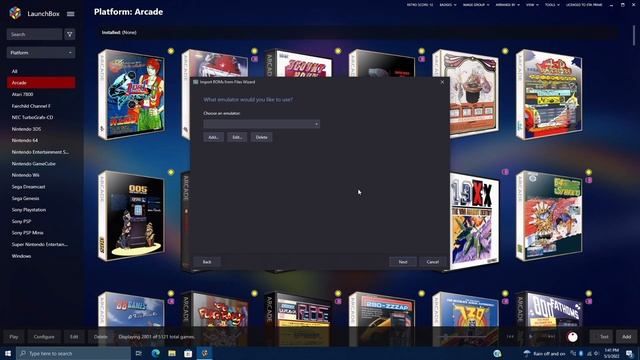Select the 88 Games box art
The height and width of the screenshot is (360, 640).
point(131,318)
